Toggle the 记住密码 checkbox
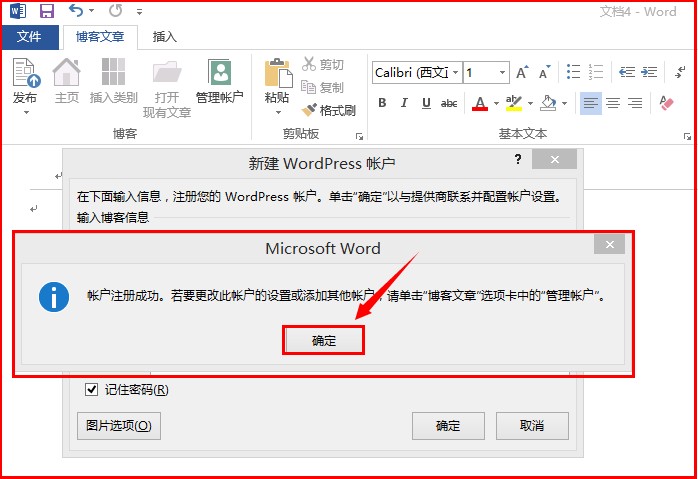Image resolution: width=698 pixels, height=479 pixels. (x=91, y=390)
